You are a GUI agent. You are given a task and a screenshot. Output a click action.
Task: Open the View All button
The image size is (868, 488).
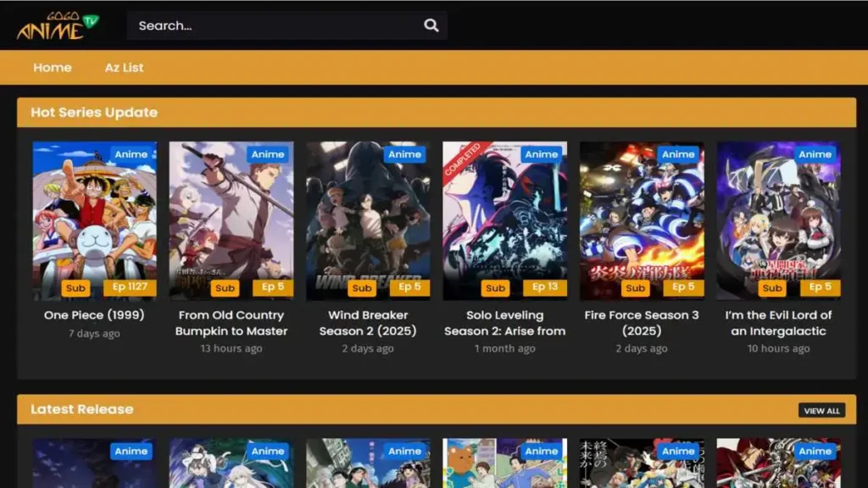(821, 411)
